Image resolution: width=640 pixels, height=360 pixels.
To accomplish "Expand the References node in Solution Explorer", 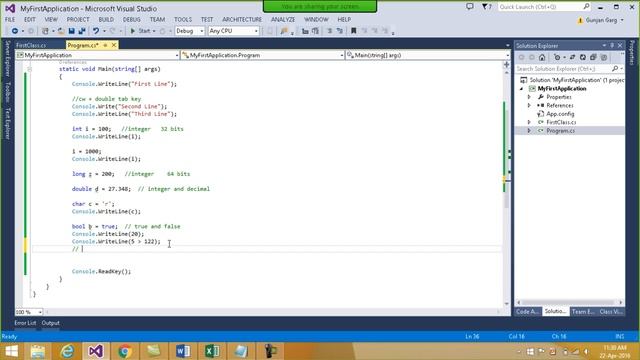I will (x=529, y=105).
